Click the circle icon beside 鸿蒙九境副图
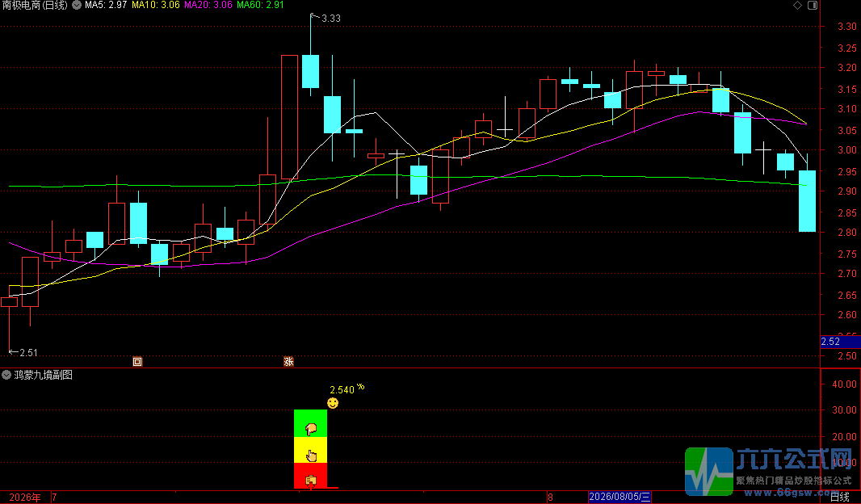 click(6, 375)
